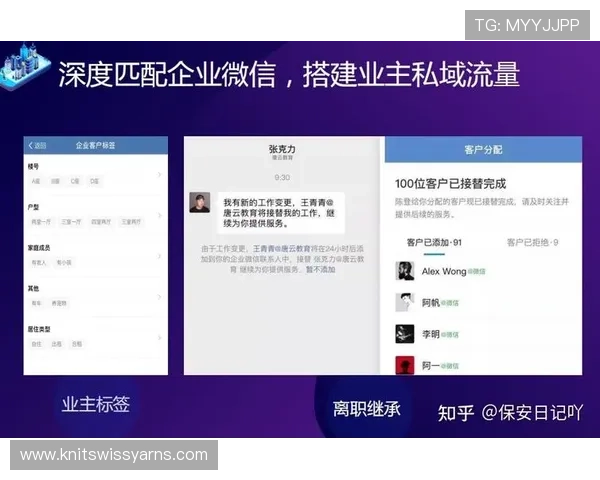Select the 有车 tag under 其他
This screenshot has width=600, height=480.
point(36,303)
